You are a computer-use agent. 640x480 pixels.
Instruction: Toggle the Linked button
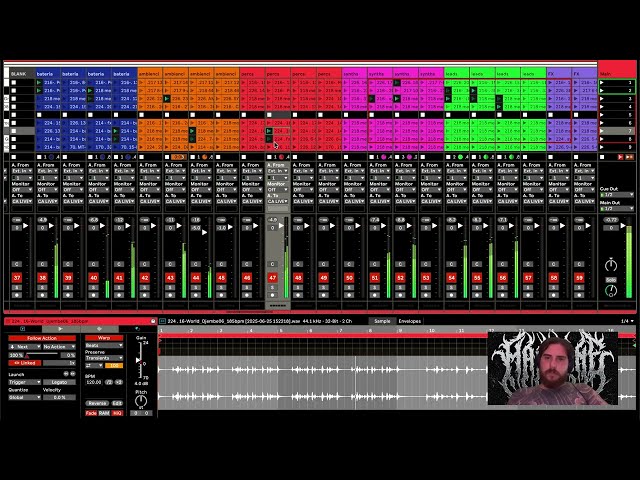(x=24, y=363)
